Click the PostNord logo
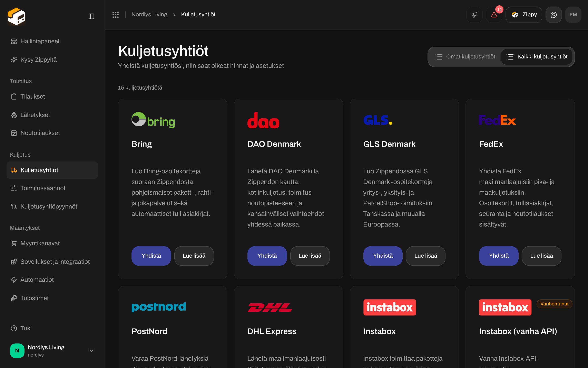The width and height of the screenshot is (588, 368). 159,307
